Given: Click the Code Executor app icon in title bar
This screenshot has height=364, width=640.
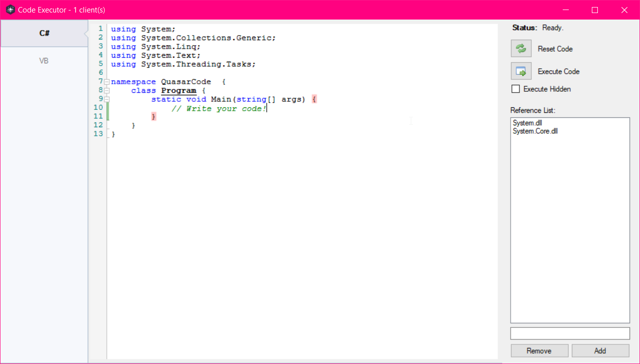Looking at the screenshot, I should pos(10,10).
